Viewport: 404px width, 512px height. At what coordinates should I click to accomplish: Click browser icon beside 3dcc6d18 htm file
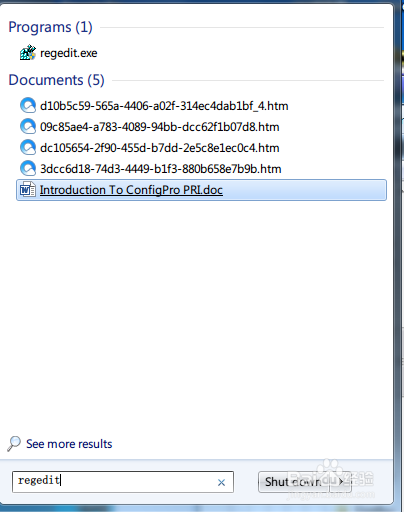(x=28, y=169)
